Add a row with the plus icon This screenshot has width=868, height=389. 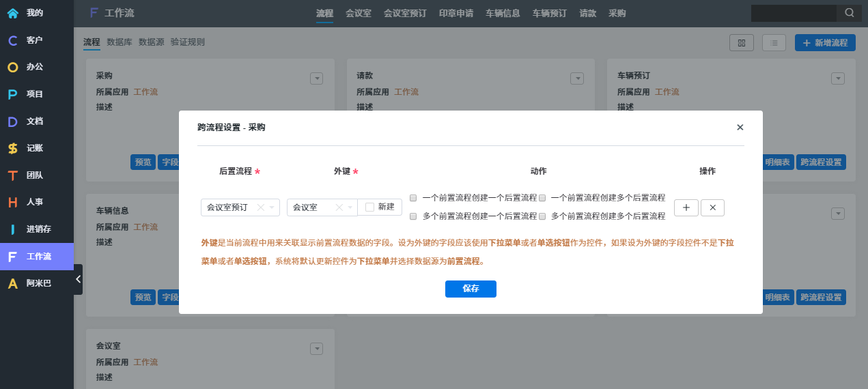[x=686, y=207]
